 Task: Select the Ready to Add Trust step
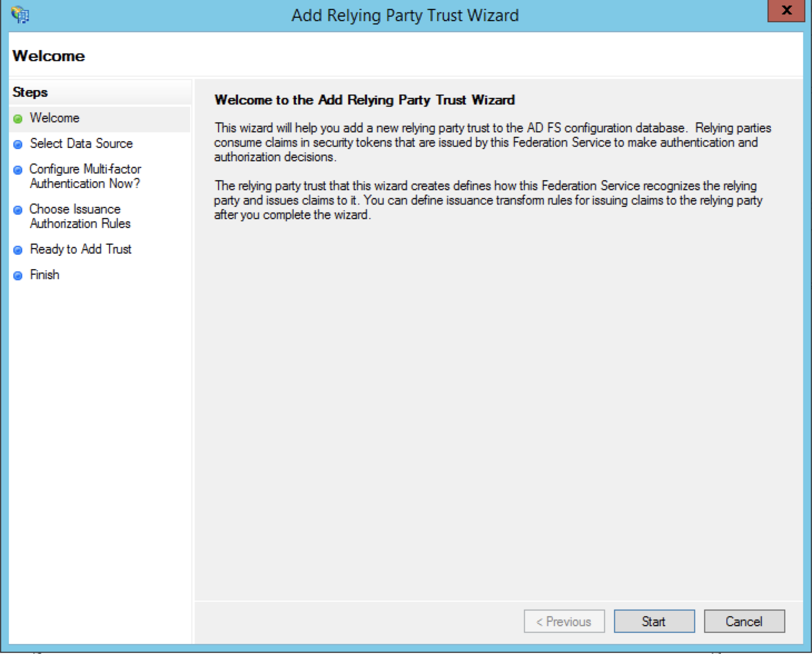[81, 249]
